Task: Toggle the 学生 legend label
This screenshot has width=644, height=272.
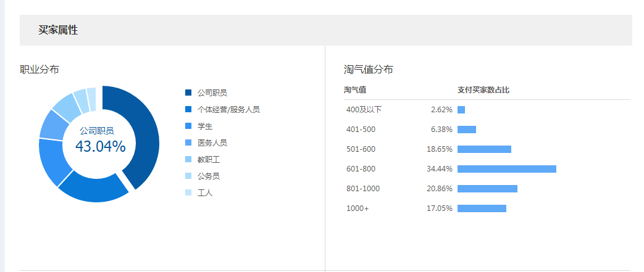Action: (x=205, y=126)
